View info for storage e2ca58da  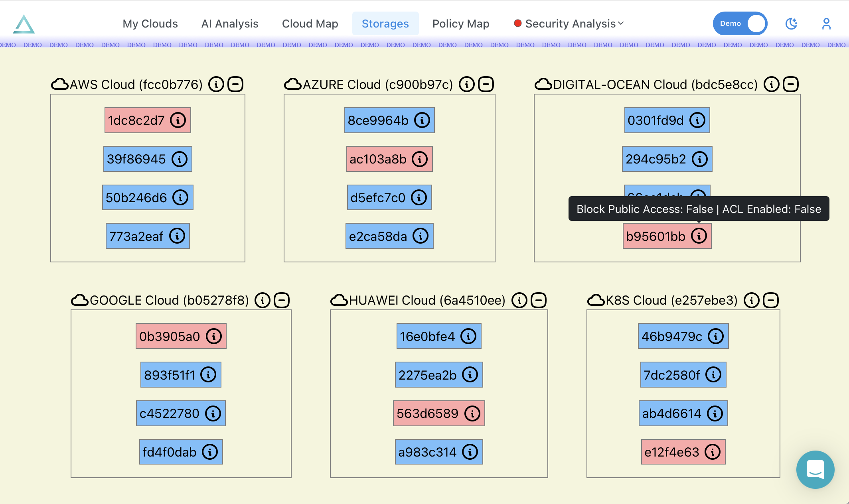click(421, 236)
